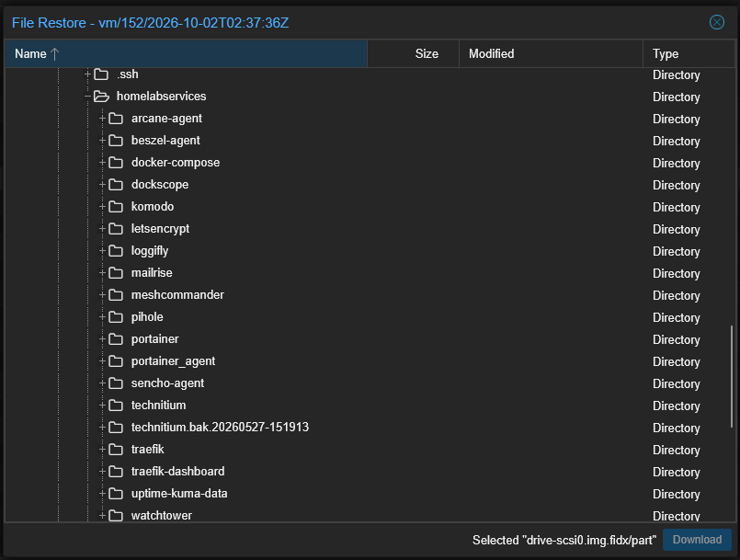This screenshot has height=560, width=740.
Task: Click the portainer folder icon
Action: pos(116,339)
